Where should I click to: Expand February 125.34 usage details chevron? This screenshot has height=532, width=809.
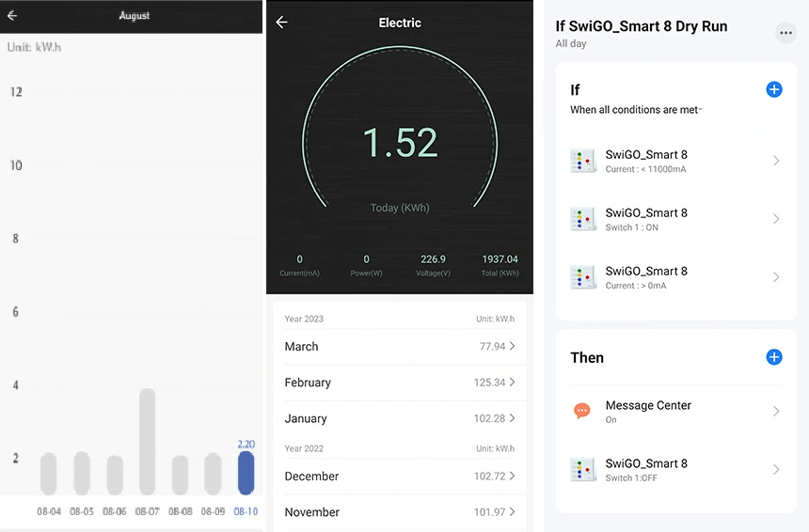(x=513, y=382)
